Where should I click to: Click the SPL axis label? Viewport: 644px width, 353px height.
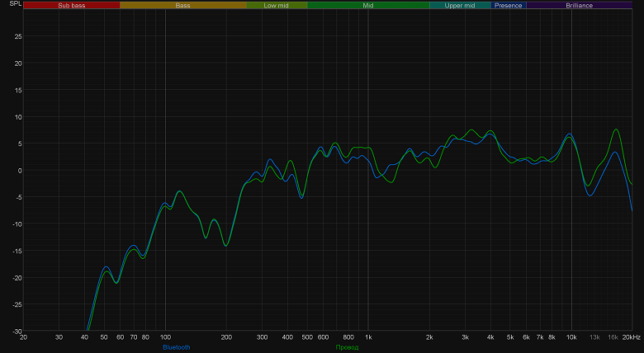pyautogui.click(x=15, y=3)
